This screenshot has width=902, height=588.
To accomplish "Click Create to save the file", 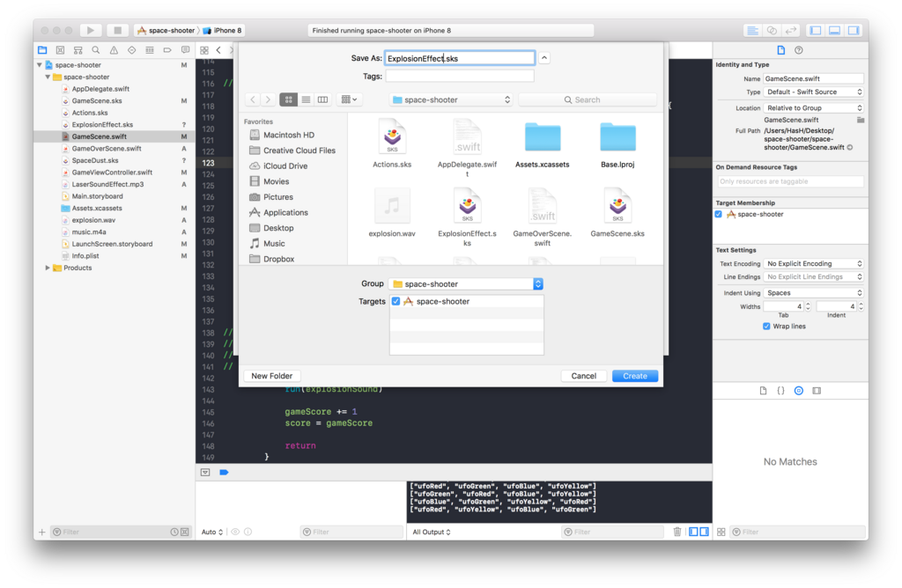I will click(635, 376).
